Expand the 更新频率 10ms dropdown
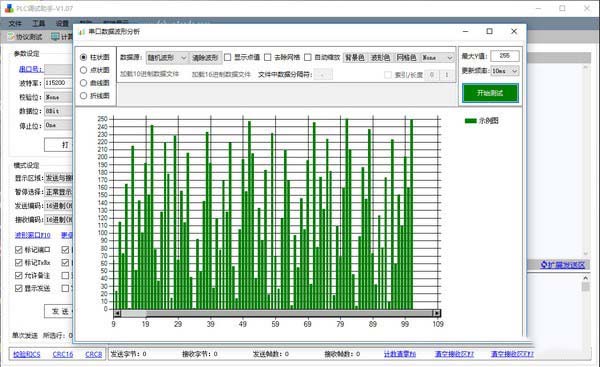 505,71
